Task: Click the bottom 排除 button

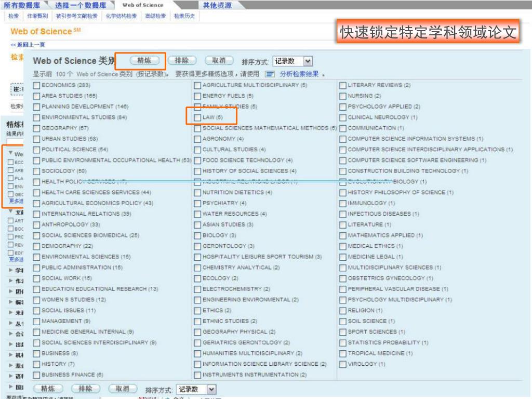Action: [86, 389]
